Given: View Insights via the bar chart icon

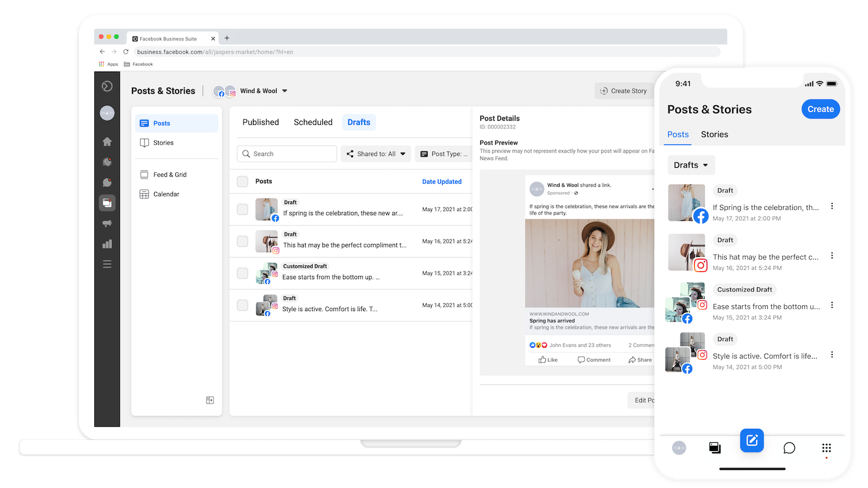Looking at the screenshot, I should click(107, 243).
